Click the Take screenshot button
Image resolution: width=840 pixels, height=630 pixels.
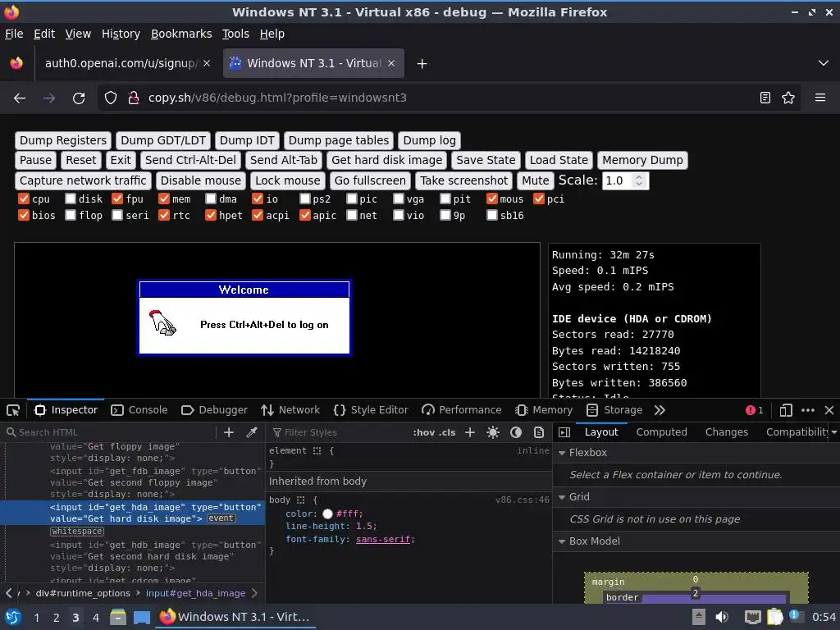(x=464, y=180)
